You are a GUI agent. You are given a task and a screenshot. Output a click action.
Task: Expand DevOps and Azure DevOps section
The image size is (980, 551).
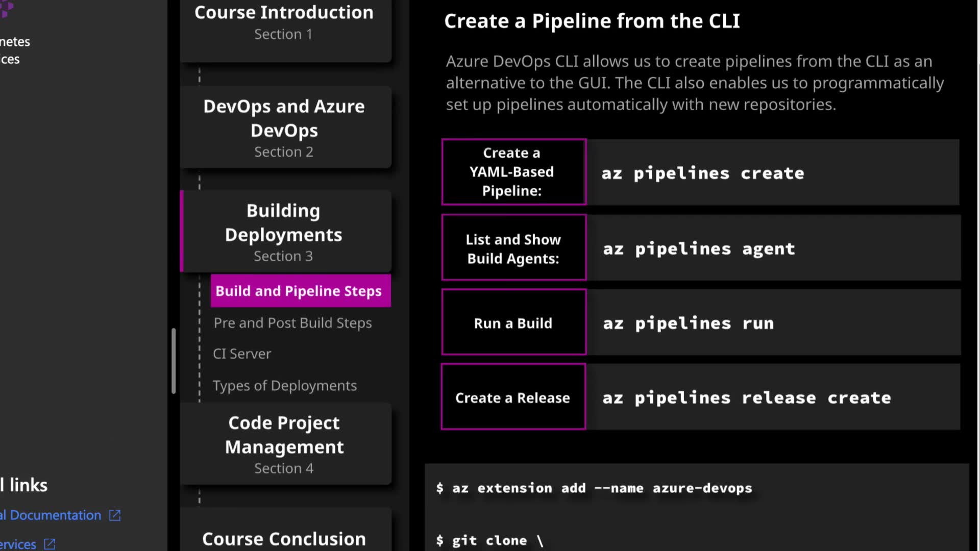click(x=284, y=128)
